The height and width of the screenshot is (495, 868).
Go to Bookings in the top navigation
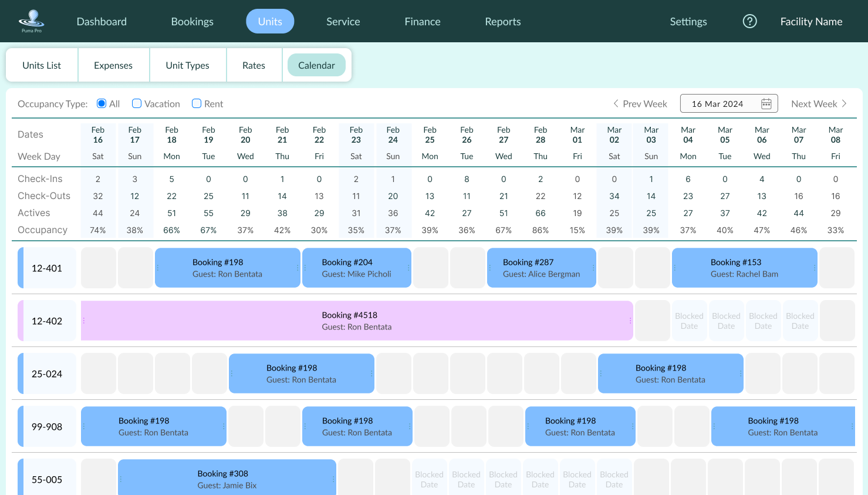pos(192,22)
